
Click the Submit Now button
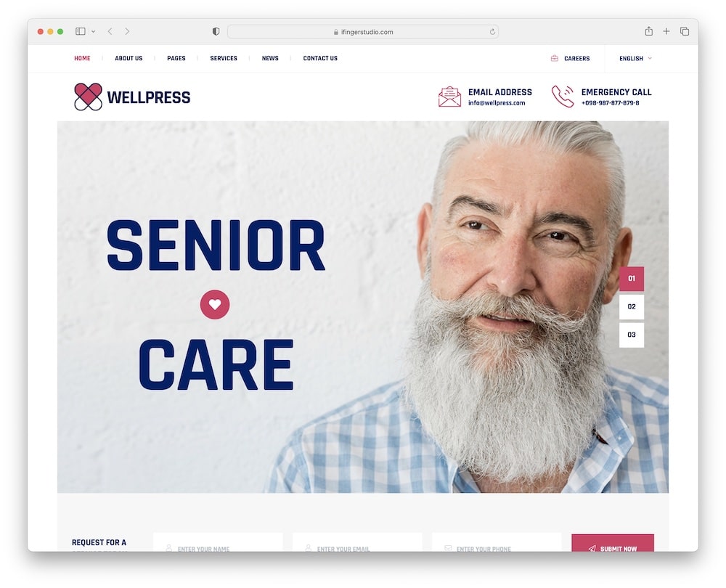[613, 543]
